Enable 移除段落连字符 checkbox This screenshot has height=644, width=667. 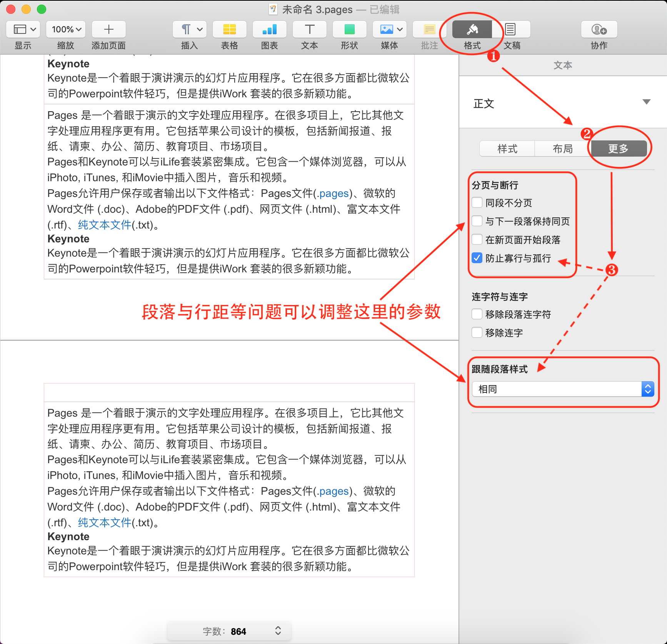pyautogui.click(x=477, y=314)
